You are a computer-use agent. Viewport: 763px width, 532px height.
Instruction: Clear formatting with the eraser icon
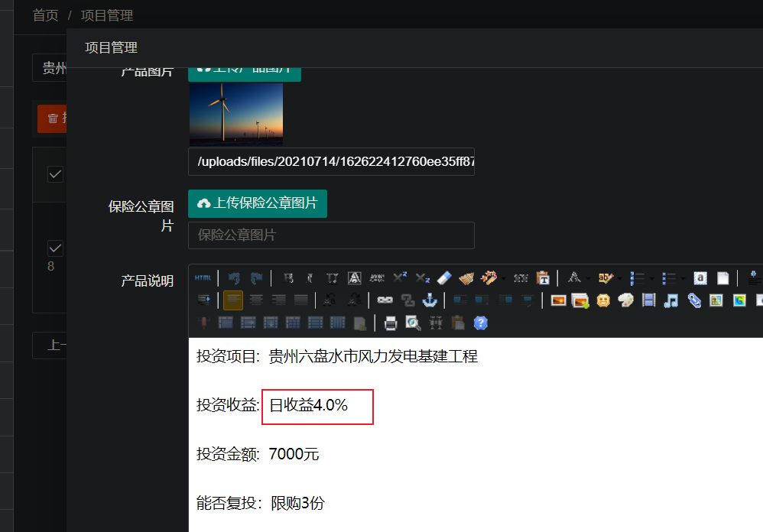[444, 278]
